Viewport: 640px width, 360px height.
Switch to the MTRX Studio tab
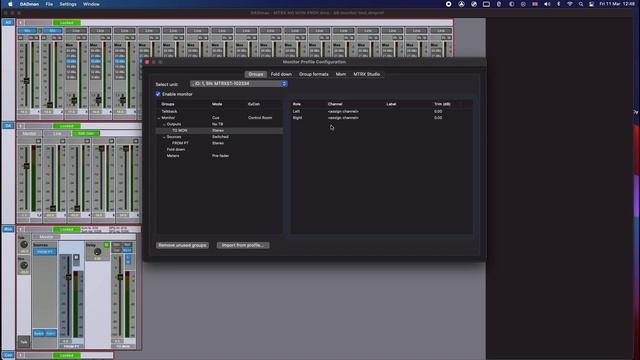click(x=367, y=74)
